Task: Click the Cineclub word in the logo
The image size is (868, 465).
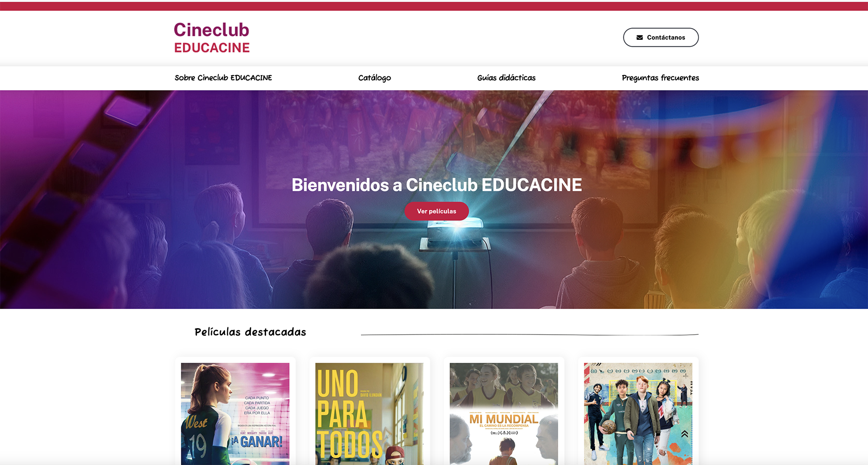Action: 211,30
